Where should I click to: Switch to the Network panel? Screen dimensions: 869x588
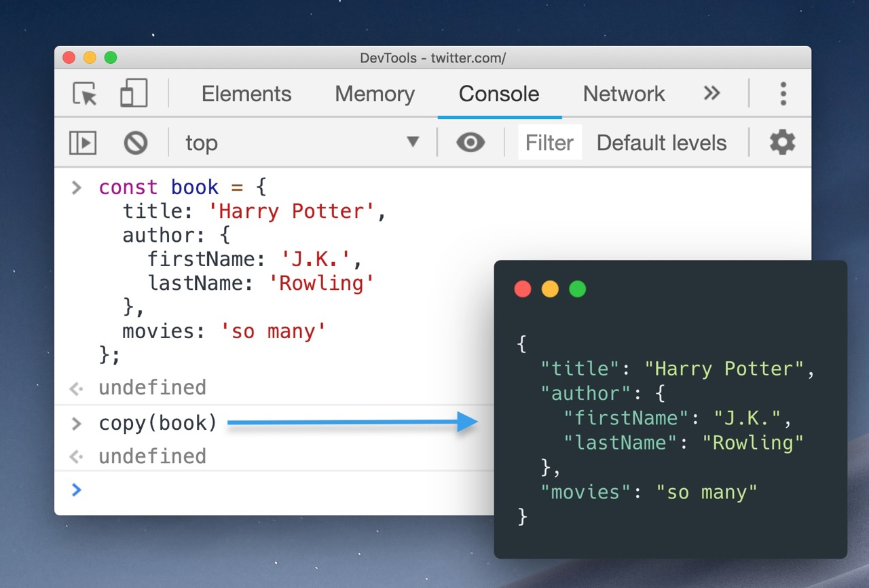[623, 94]
